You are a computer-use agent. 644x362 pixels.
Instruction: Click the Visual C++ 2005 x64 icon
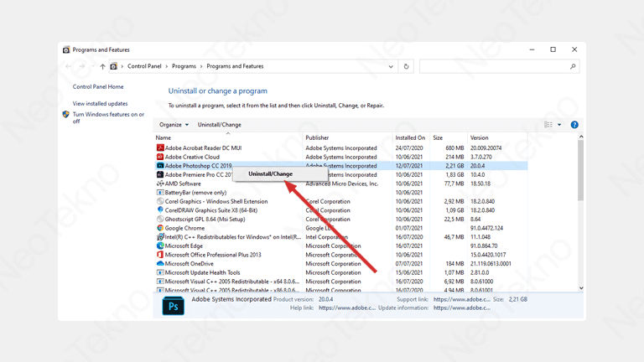[x=160, y=282]
